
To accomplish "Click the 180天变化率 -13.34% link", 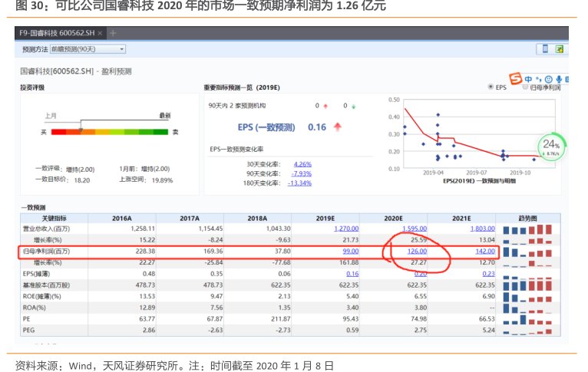I will point(299,183).
